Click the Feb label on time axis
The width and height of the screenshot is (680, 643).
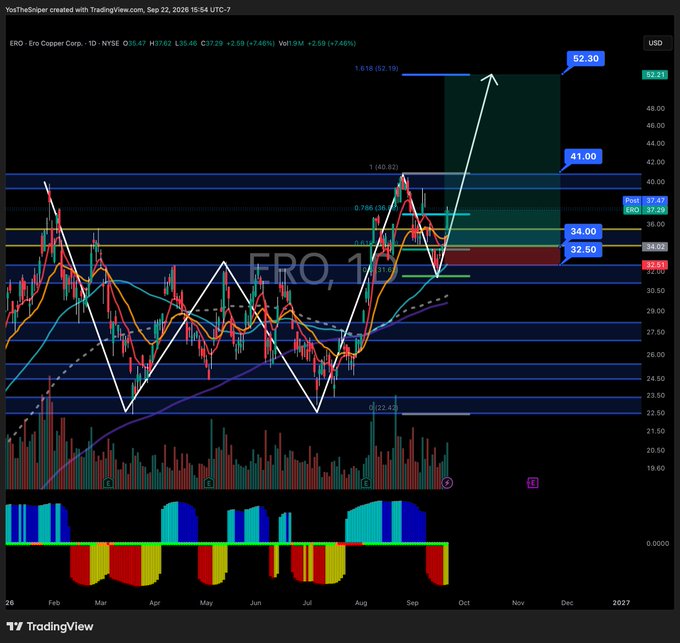tap(54, 603)
